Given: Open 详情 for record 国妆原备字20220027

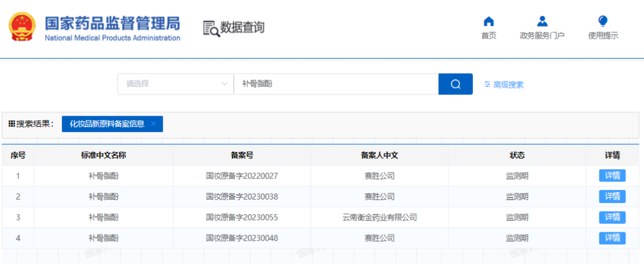Looking at the screenshot, I should pos(612,176).
